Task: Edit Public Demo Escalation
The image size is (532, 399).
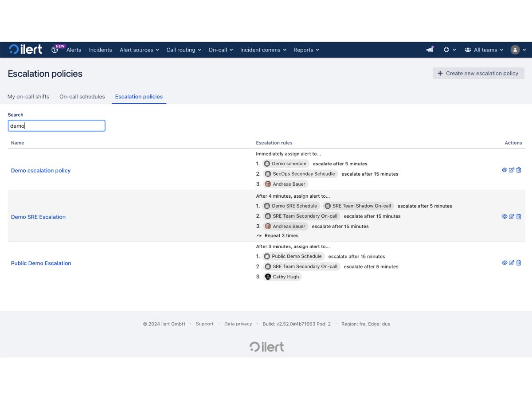Action: (512, 262)
